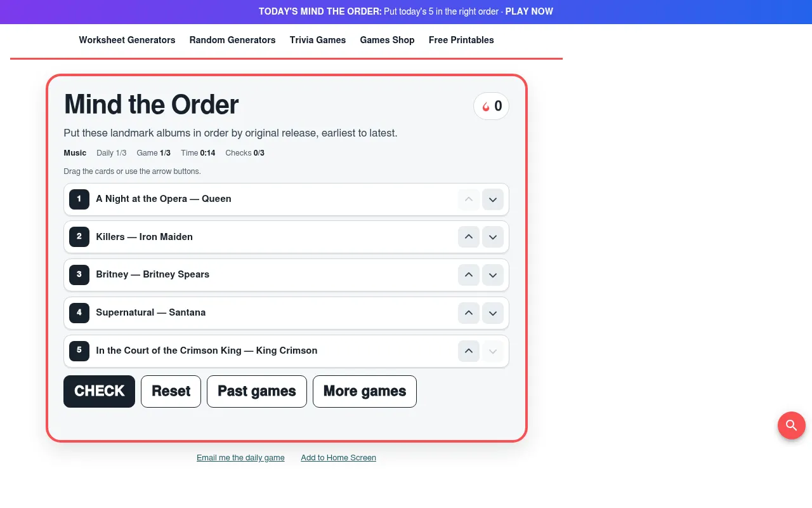Click the red search floating button
This screenshot has height=508, width=812.
coord(792,425)
